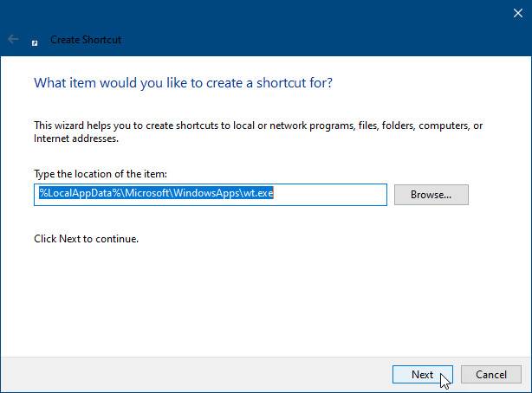Viewport: 532px width, 393px height.
Task: Click %LocalAppData% at the start of the path
Action: [x=69, y=195]
